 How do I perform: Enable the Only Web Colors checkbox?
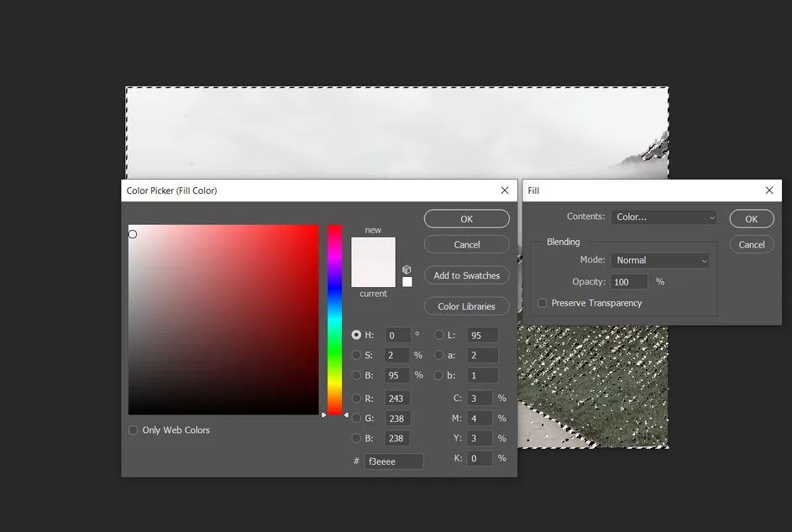134,430
